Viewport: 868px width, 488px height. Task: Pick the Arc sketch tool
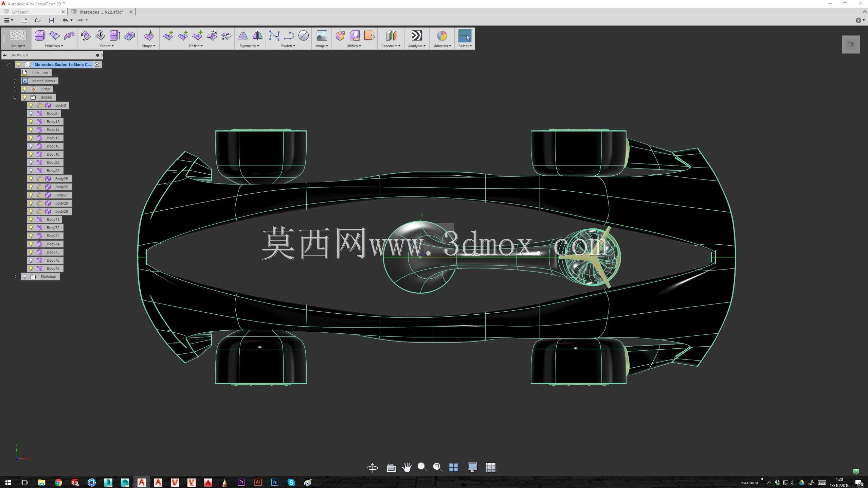coord(289,36)
